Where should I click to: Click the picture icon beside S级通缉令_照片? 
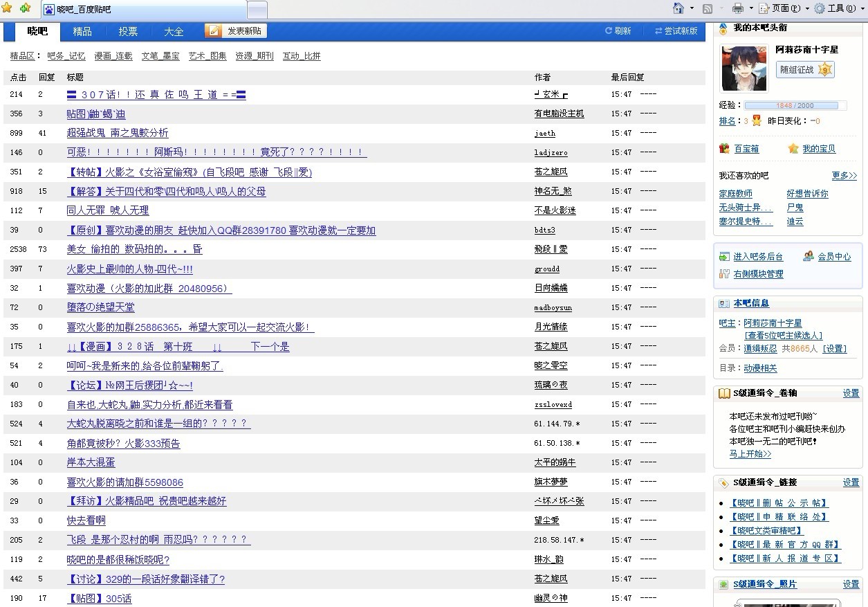[x=724, y=585]
